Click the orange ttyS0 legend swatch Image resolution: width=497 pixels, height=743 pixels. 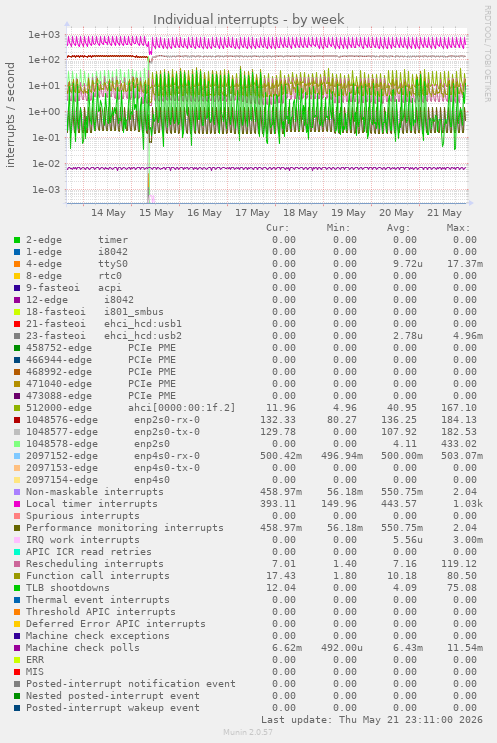click(x=17, y=264)
